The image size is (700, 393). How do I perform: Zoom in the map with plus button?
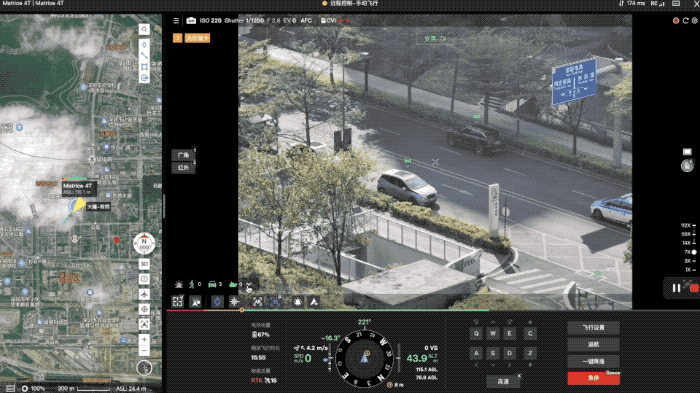[144, 340]
